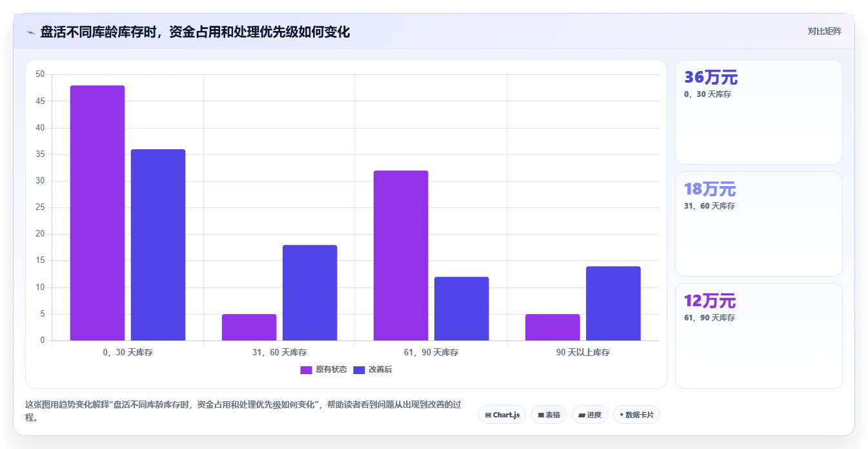
Task: Click the y-axis value 10
Action: click(x=40, y=287)
